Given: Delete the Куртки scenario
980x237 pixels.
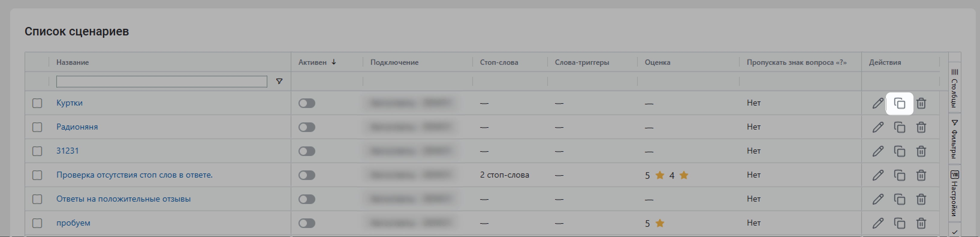Looking at the screenshot, I should [x=921, y=103].
